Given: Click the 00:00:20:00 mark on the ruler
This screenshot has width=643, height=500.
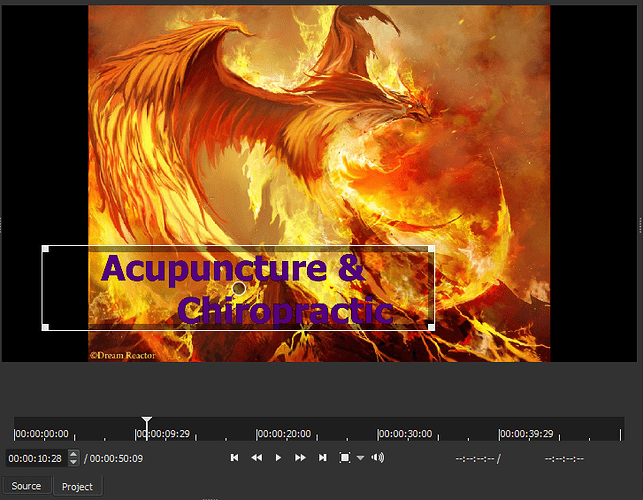Looking at the screenshot, I should tap(284, 434).
